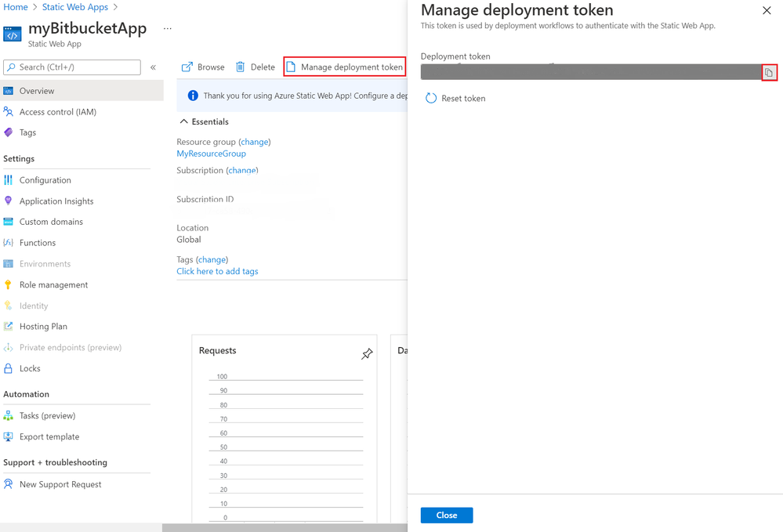Open Role management

click(53, 285)
